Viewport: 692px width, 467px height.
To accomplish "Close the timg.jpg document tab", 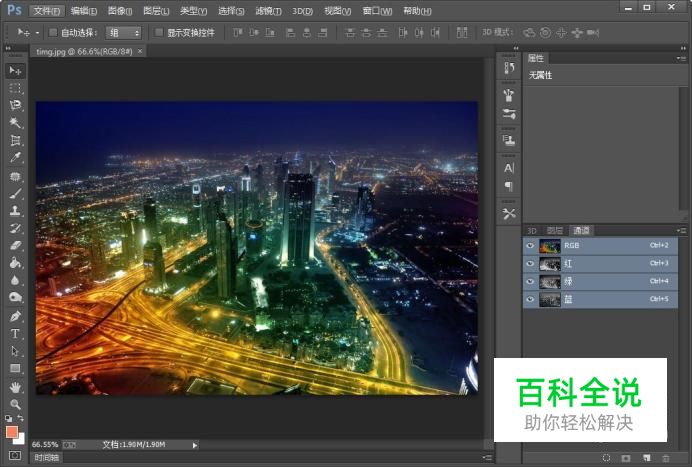I will pos(140,51).
